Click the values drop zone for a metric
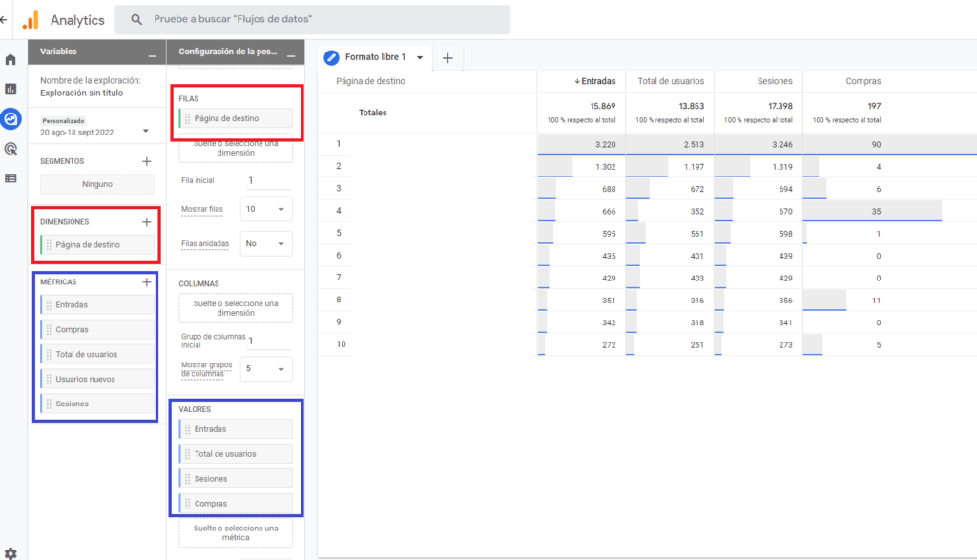Image resolution: width=977 pixels, height=560 pixels. [x=236, y=533]
